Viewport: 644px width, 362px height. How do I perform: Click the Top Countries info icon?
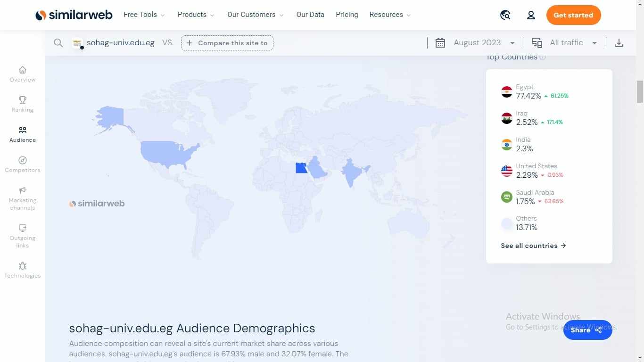point(543,58)
